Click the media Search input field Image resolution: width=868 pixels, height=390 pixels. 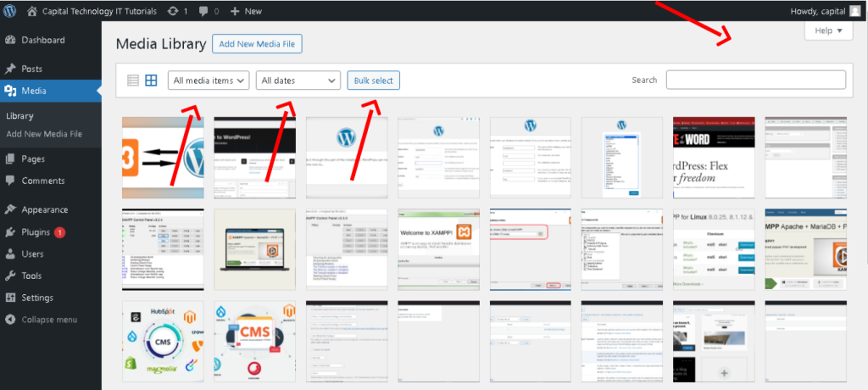[755, 80]
